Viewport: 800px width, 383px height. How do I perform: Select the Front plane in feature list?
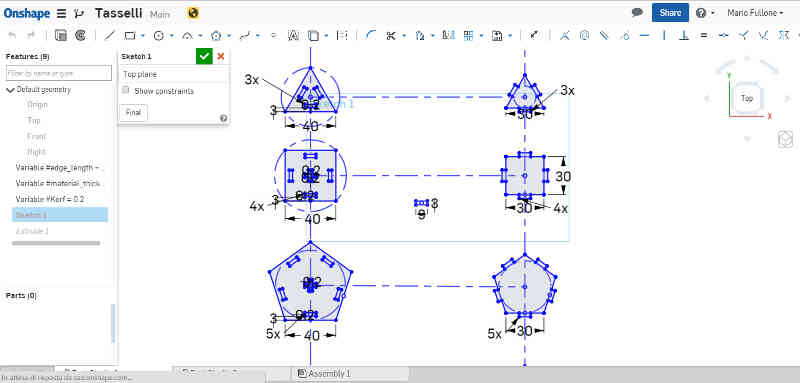(x=37, y=136)
